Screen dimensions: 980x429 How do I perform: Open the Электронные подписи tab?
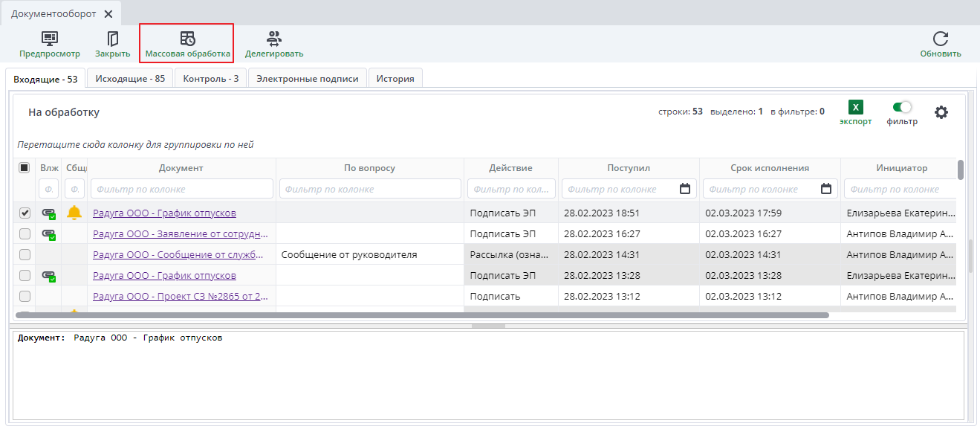pos(308,78)
